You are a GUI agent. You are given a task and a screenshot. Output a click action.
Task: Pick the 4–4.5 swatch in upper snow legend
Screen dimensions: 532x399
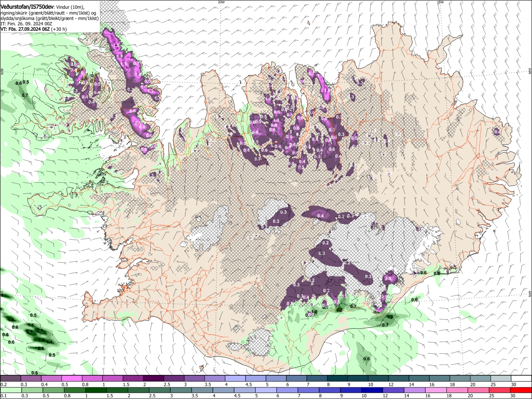[235, 379]
